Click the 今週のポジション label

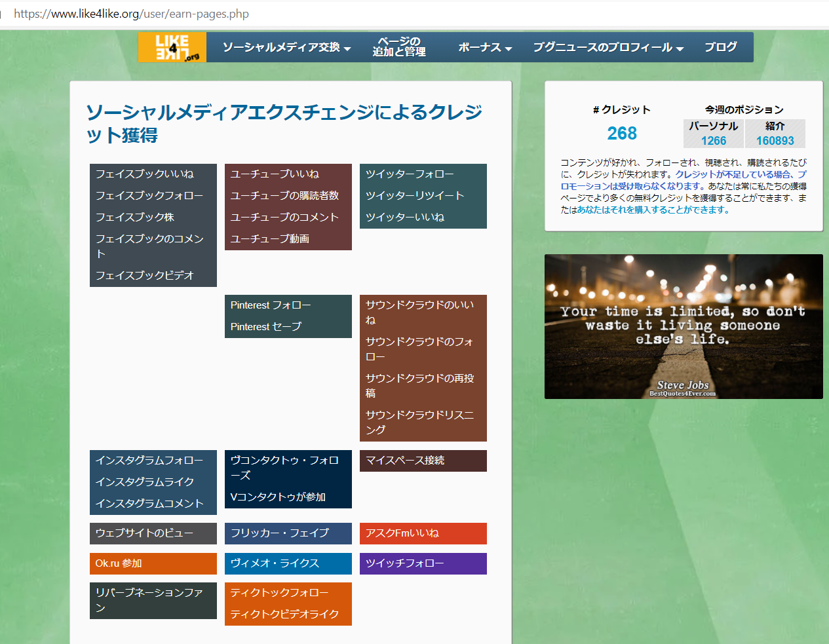[744, 109]
